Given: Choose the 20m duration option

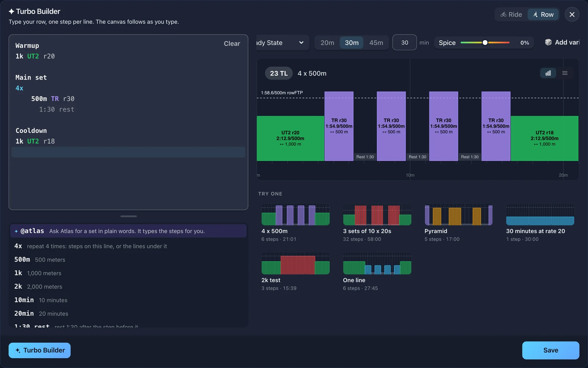Looking at the screenshot, I should (327, 43).
